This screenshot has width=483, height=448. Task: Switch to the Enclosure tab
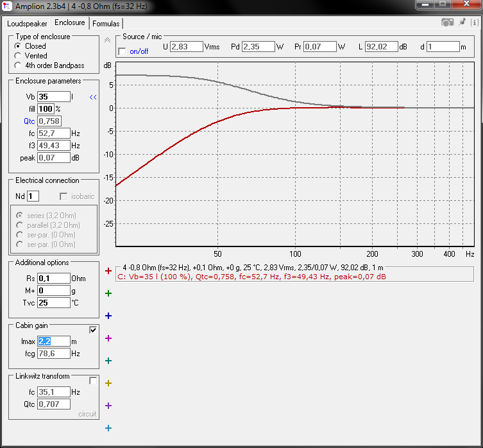pyautogui.click(x=70, y=22)
